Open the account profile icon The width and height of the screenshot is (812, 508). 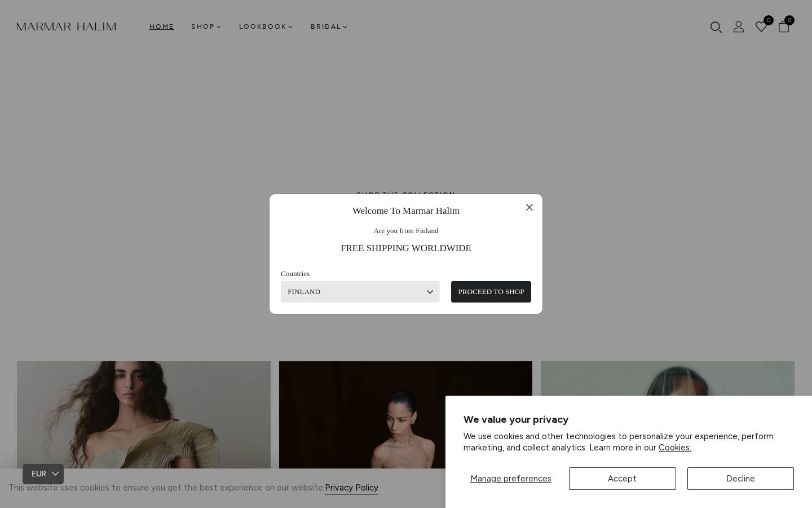(739, 27)
